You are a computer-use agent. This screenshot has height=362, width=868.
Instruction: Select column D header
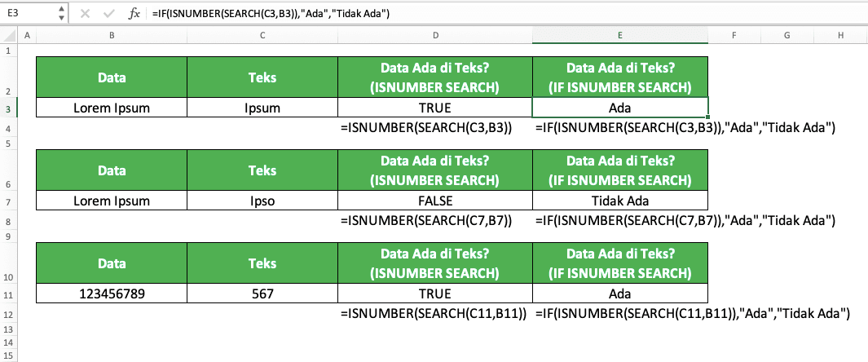pyautogui.click(x=435, y=36)
